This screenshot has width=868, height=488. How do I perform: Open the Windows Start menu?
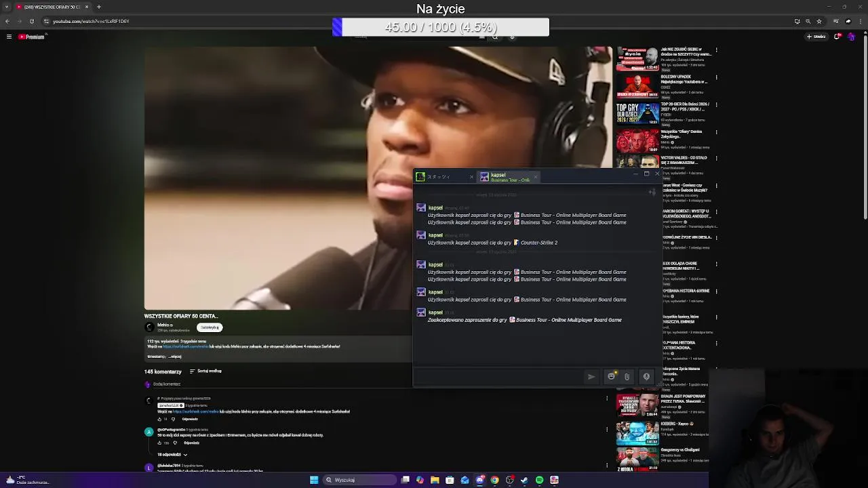click(x=314, y=480)
